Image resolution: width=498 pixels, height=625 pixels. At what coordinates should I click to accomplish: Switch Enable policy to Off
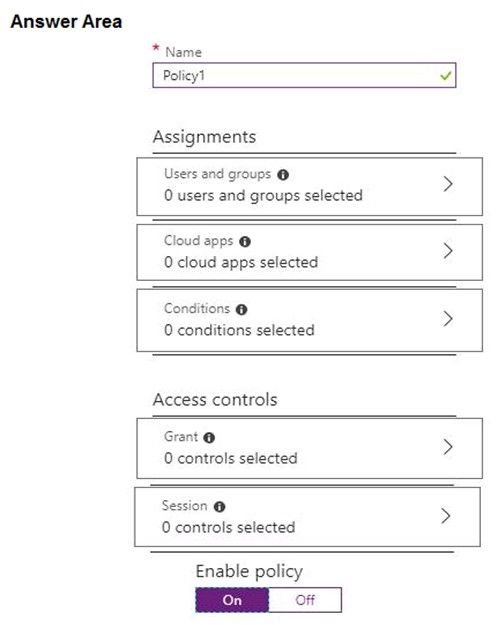coord(305,599)
